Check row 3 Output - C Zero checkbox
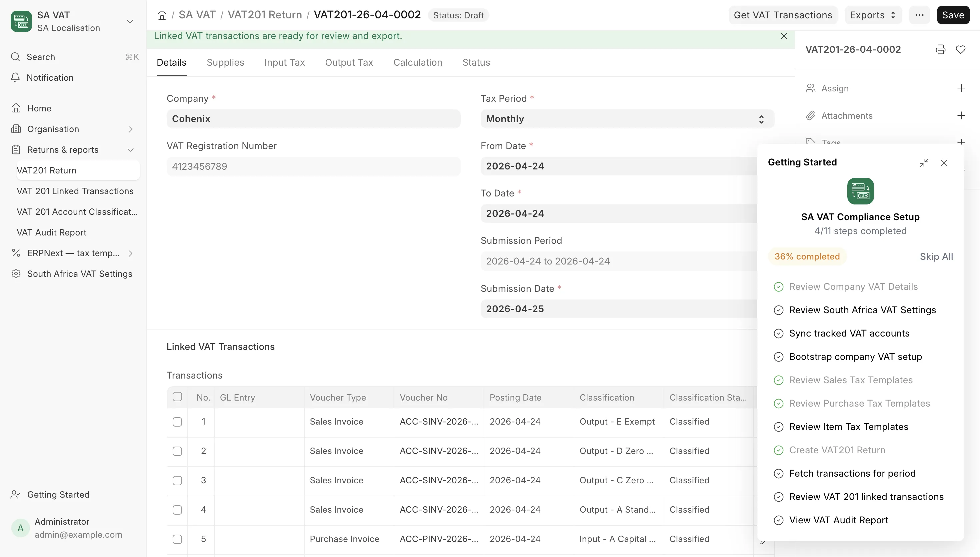Image resolution: width=980 pixels, height=557 pixels. [177, 481]
